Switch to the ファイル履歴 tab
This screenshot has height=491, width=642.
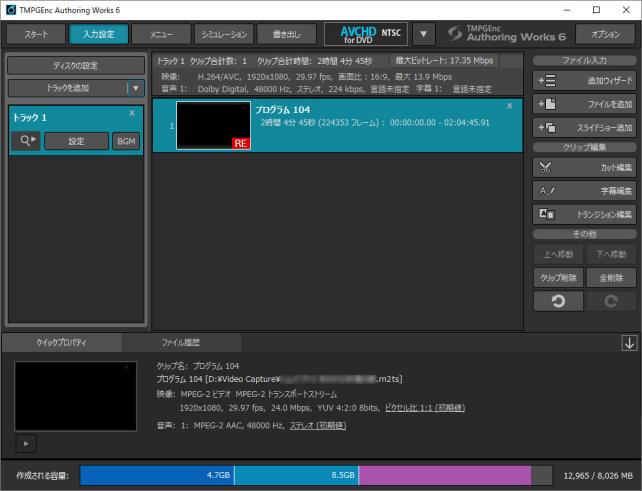[x=181, y=342]
